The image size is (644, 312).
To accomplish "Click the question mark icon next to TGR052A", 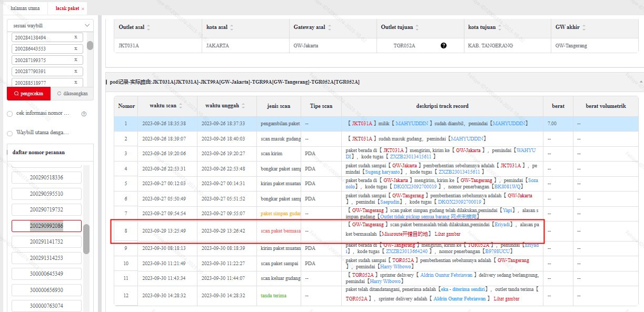I will [x=443, y=46].
